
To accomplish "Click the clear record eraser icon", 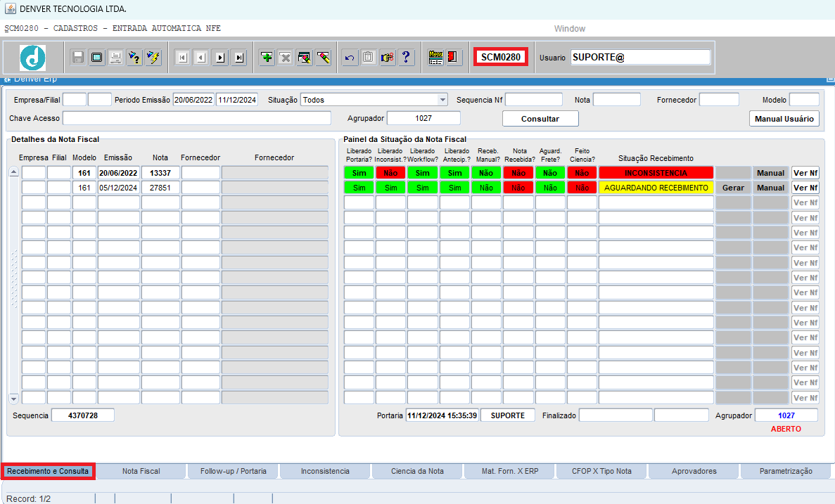I will [324, 58].
